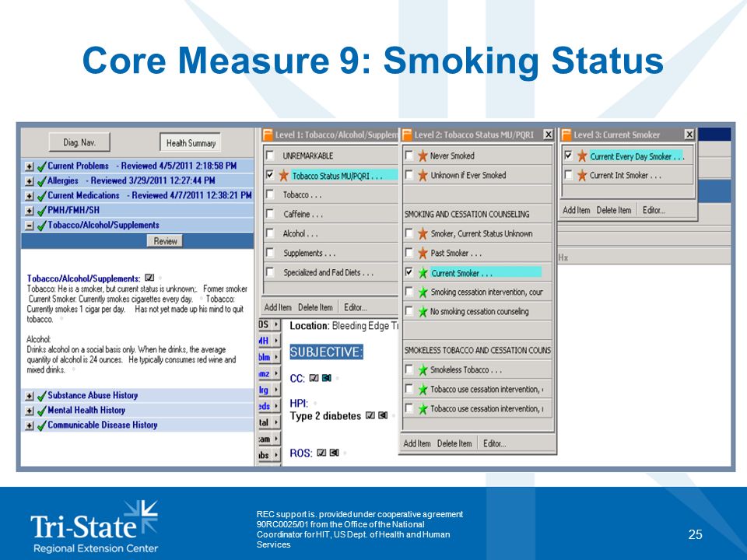
Task: Open Editor in Level 1 window
Action: [356, 308]
